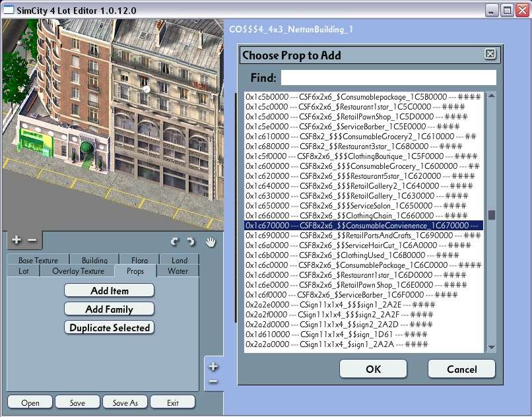
Task: Select prop CSF8x2_$$$ConsumableGrocery2_1C610000
Action: tap(364, 137)
